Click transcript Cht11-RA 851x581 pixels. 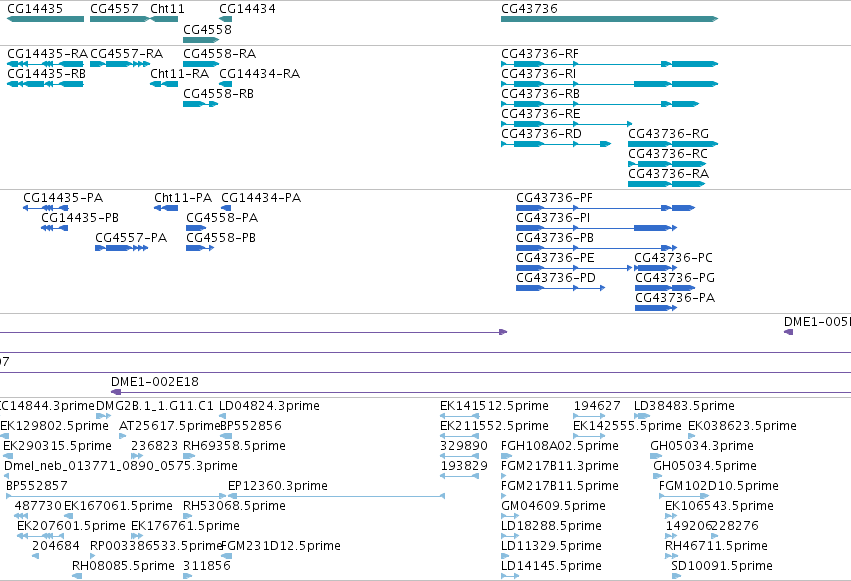(x=164, y=84)
